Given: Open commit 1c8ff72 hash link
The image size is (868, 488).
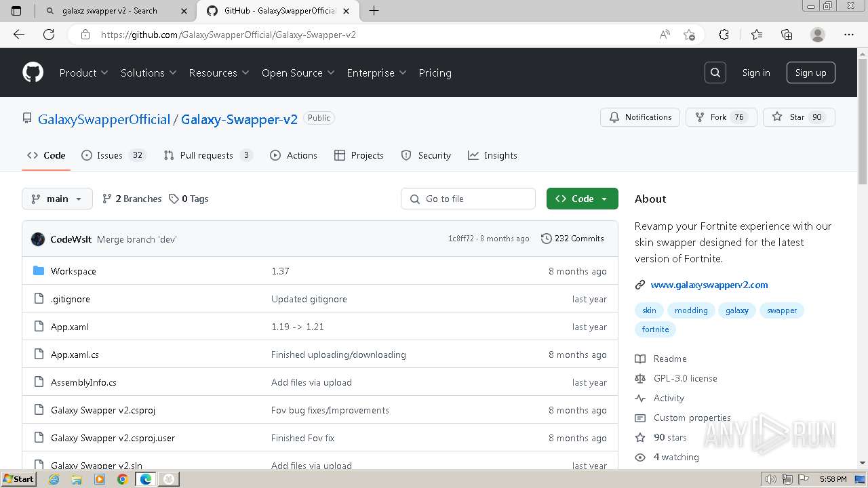Looking at the screenshot, I should [461, 239].
